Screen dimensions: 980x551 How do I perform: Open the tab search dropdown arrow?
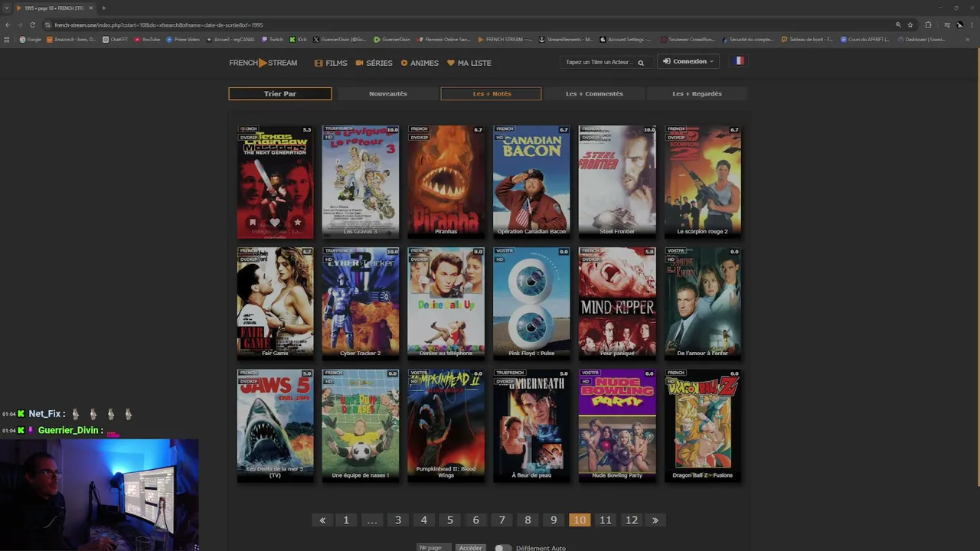pos(6,8)
